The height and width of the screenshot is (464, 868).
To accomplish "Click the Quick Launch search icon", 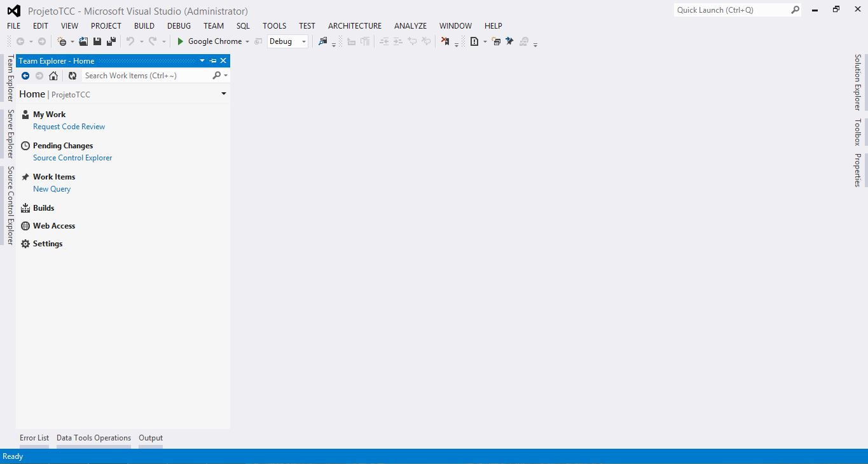I will (795, 10).
